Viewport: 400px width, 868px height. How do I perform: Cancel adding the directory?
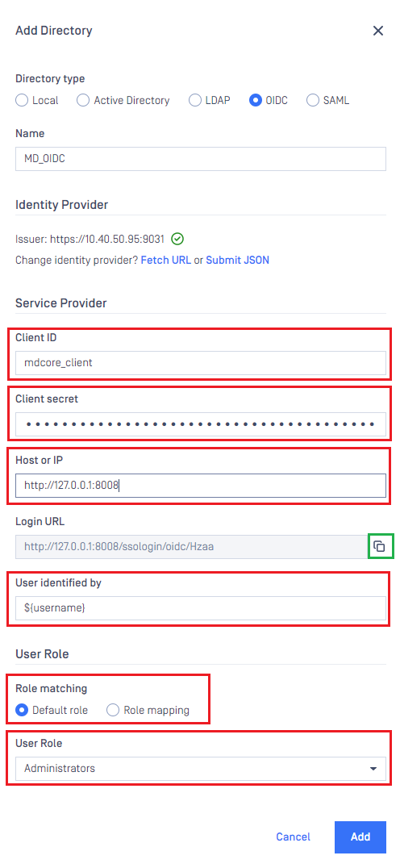tap(294, 837)
